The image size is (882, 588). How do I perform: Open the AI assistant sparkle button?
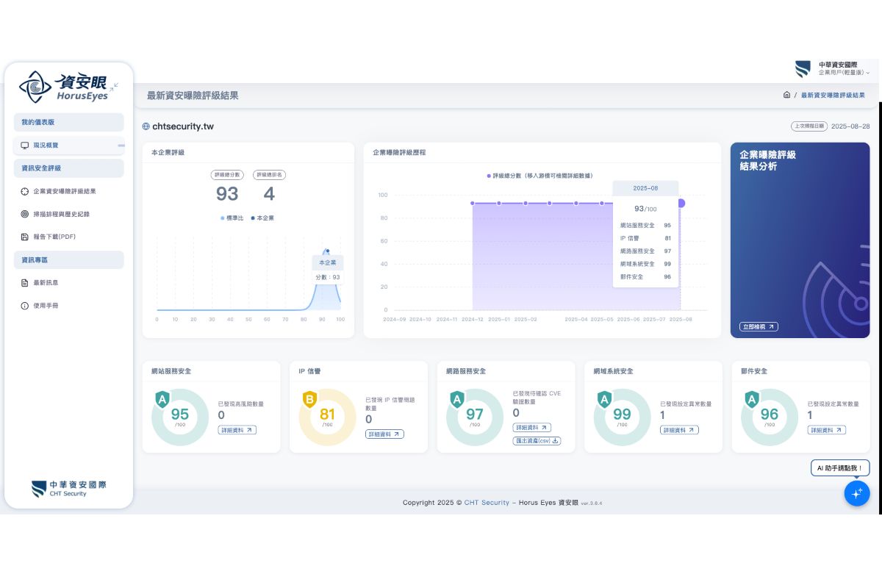point(856,493)
